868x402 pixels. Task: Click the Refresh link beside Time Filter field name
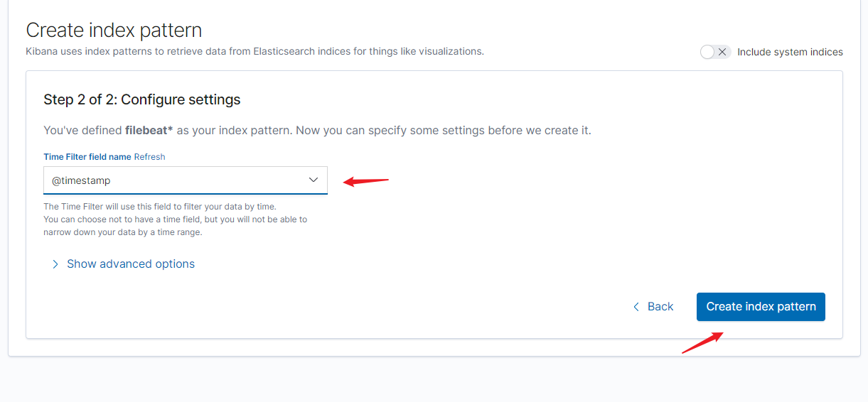[x=149, y=156]
